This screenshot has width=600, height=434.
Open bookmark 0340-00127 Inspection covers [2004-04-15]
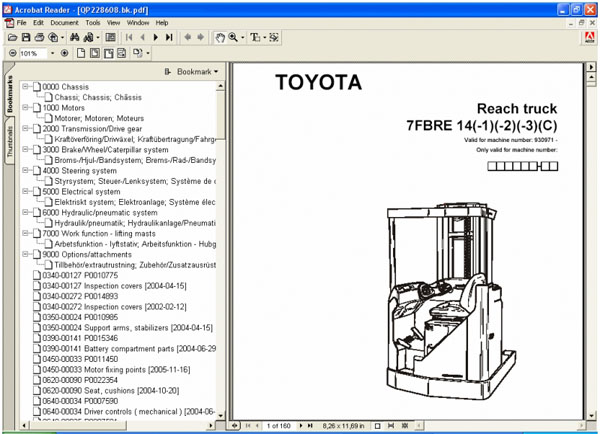tap(114, 286)
